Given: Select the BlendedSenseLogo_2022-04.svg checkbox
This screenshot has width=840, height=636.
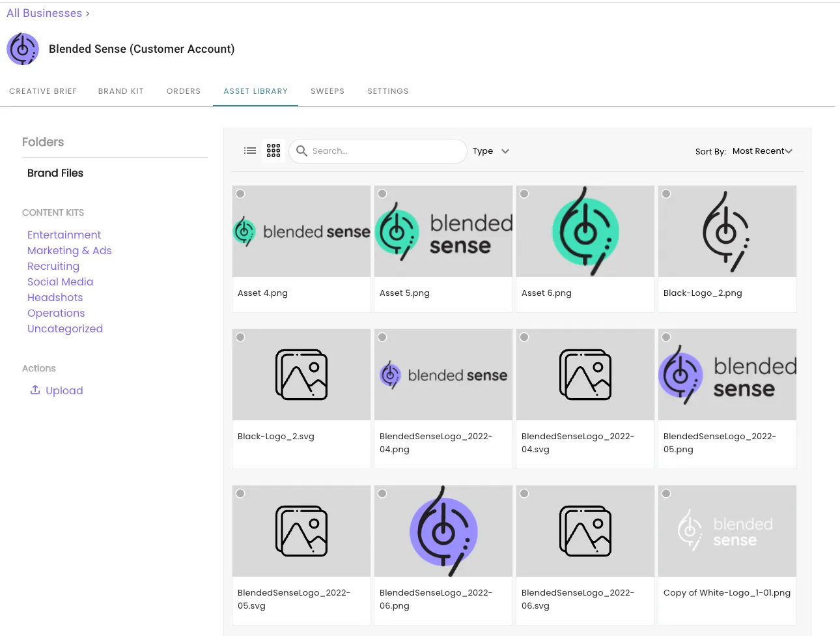Looking at the screenshot, I should (x=524, y=337).
